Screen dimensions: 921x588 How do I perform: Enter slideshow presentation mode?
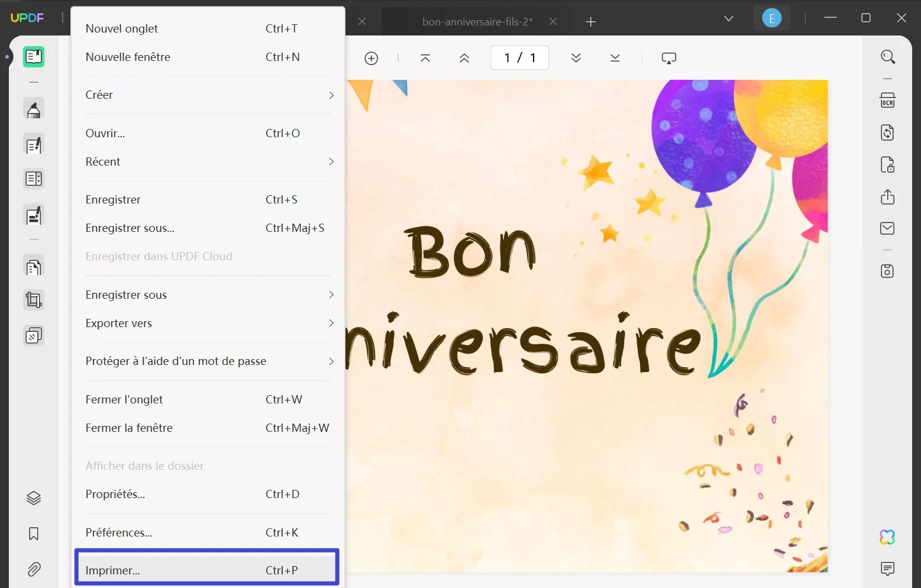(669, 57)
